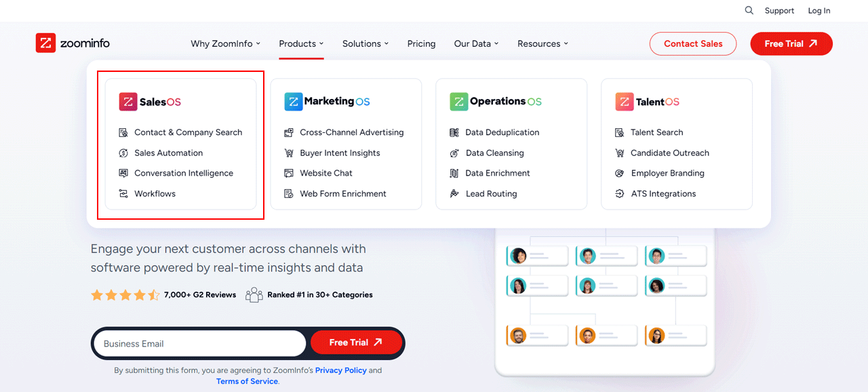Click the Terms of Service link
Screen dimensions: 868x392
click(247, 381)
